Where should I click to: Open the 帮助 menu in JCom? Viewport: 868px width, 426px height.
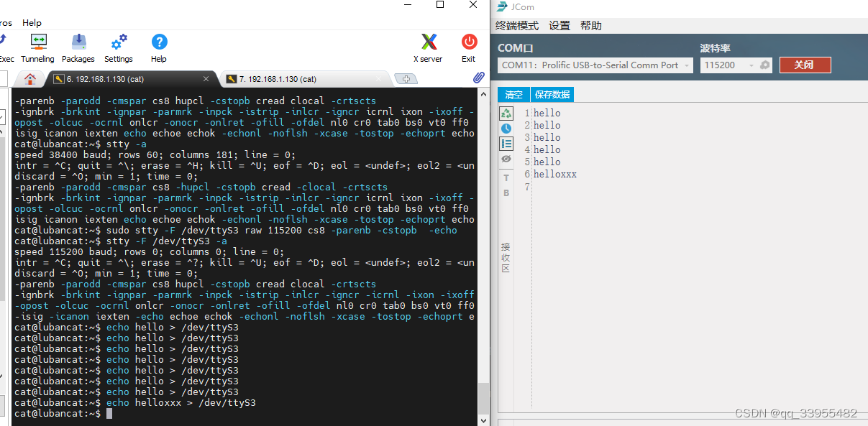(591, 26)
